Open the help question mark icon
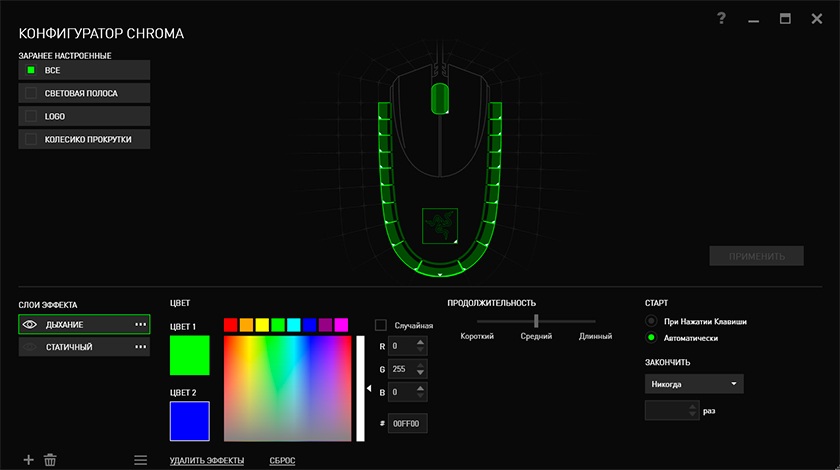The image size is (840, 470). pos(721,19)
